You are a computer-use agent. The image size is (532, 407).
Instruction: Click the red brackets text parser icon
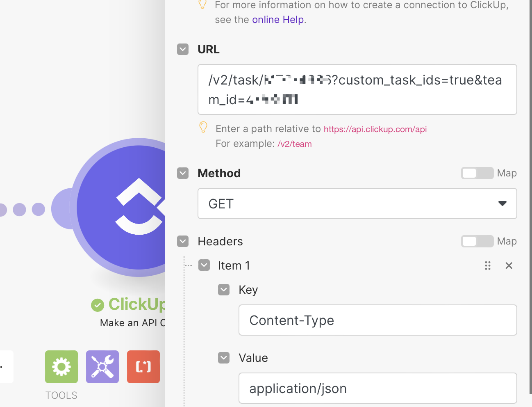(143, 367)
